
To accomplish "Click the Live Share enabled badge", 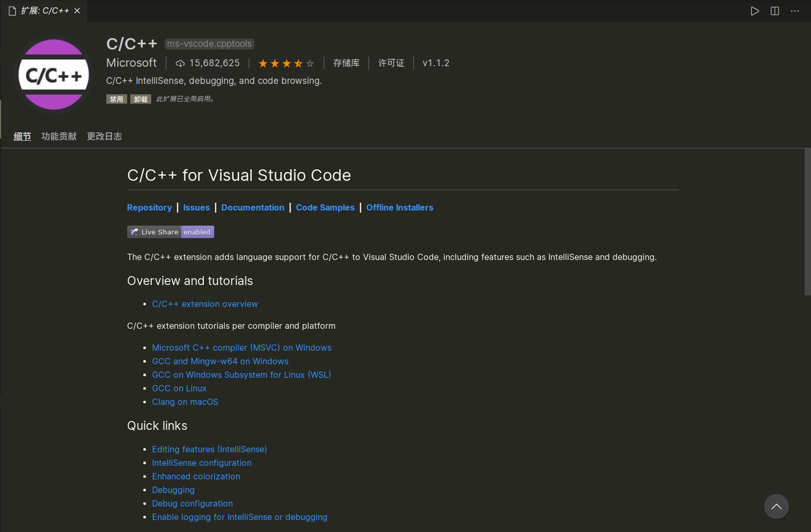I will (170, 232).
